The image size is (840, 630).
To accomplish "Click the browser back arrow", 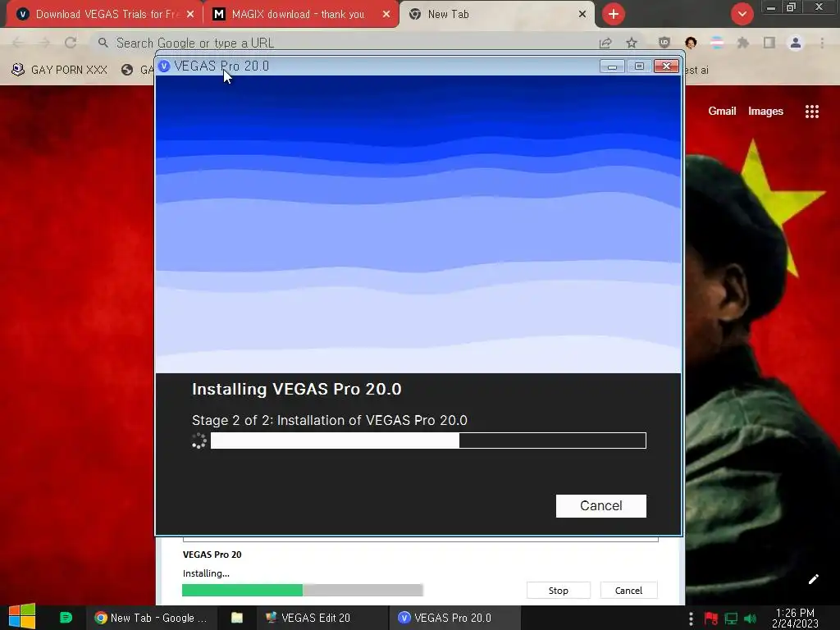I will 17,43.
